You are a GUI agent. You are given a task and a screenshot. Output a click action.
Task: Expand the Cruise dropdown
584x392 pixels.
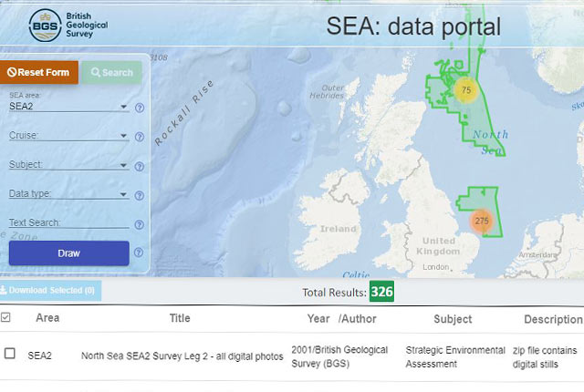[x=69, y=136]
